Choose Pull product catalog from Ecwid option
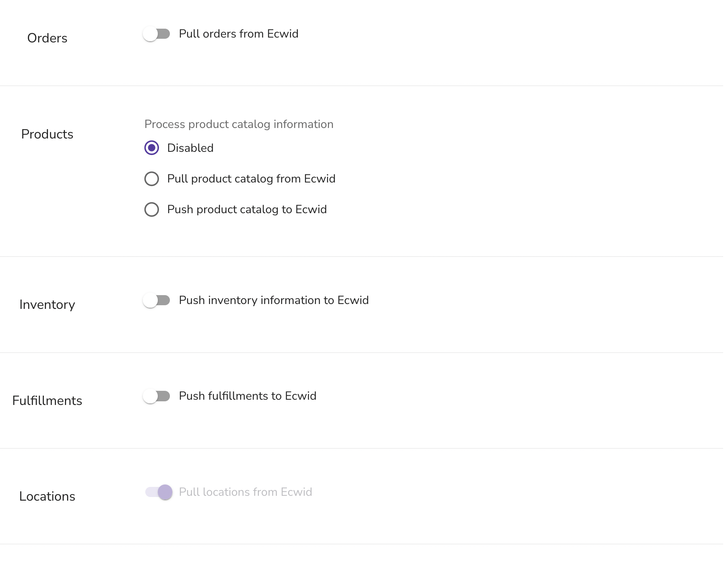This screenshot has height=562, width=728. pyautogui.click(x=151, y=178)
